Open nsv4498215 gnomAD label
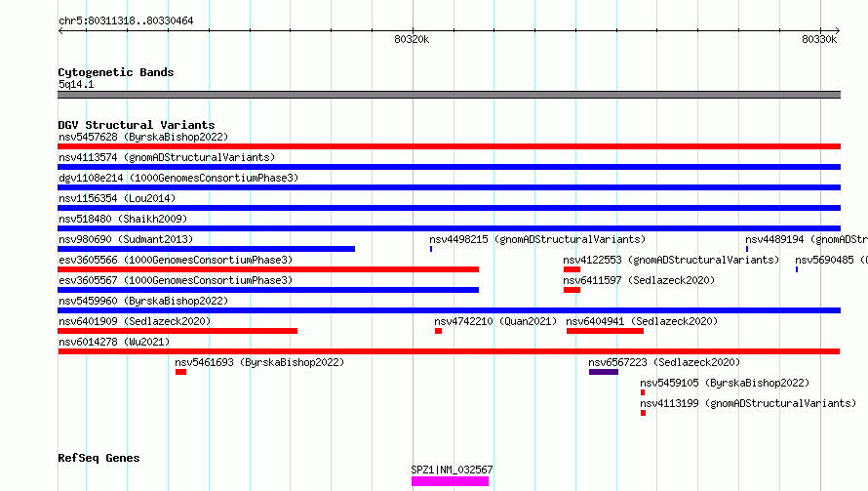The height and width of the screenshot is (491, 868). (537, 239)
